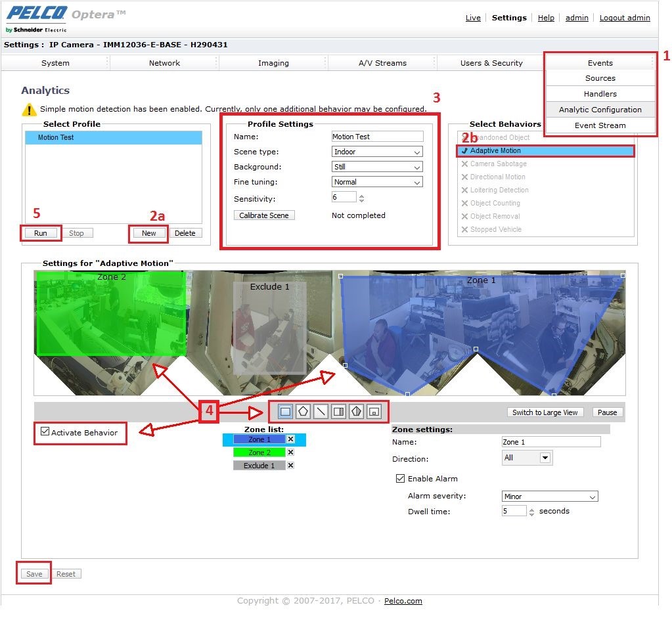Click the Calibrate Scene button

[x=264, y=215]
